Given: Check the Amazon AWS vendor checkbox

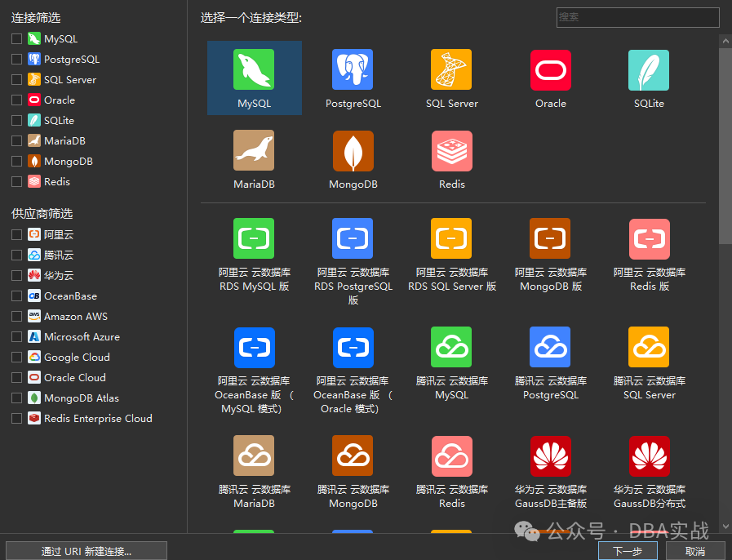Looking at the screenshot, I should click(x=17, y=316).
